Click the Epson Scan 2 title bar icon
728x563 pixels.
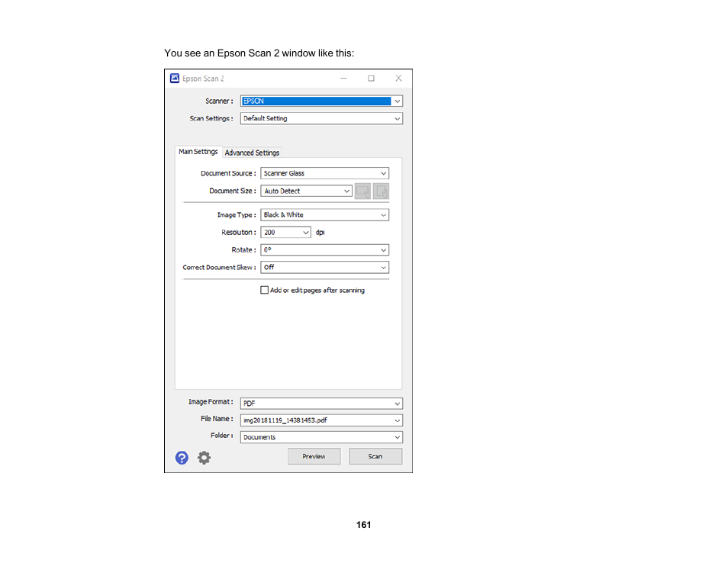[x=174, y=79]
